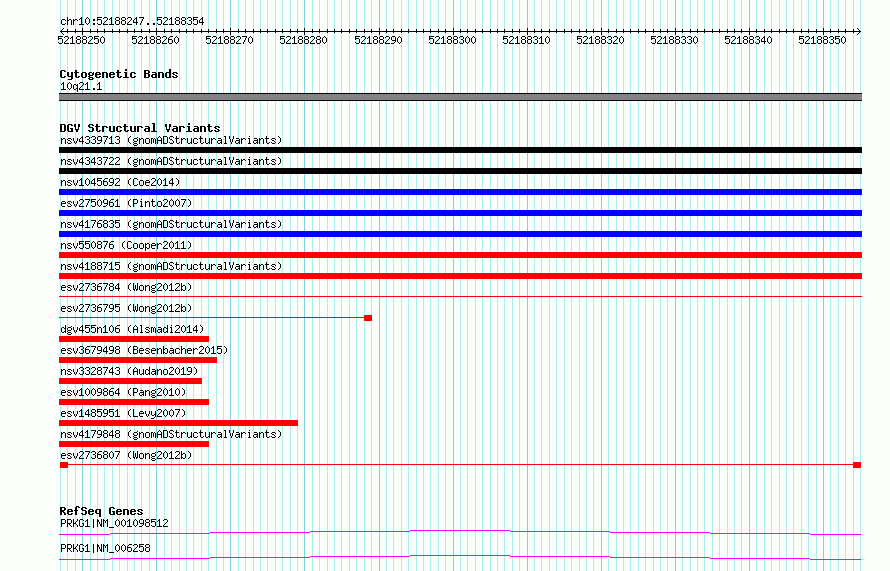
Task: Click the thin red line of esv2736784
Action: 460,296
